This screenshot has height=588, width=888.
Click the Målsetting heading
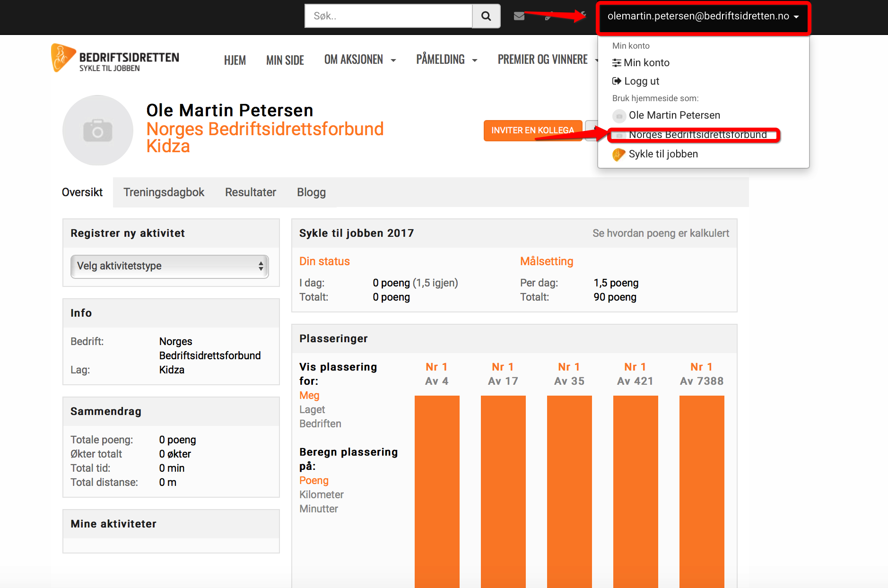point(547,261)
